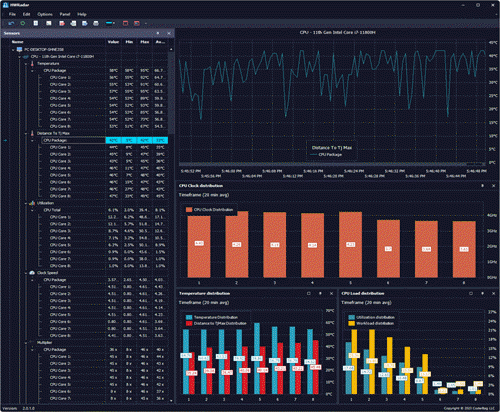This screenshot has height=412, width=500.
Task: Click the printer toolbar icon
Action: click(x=96, y=23)
